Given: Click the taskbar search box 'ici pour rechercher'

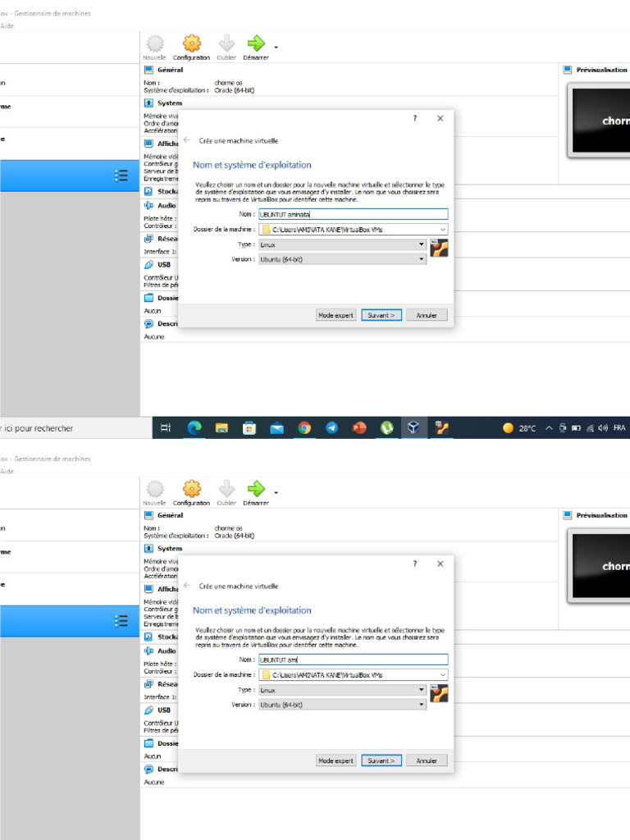Looking at the screenshot, I should [75, 428].
